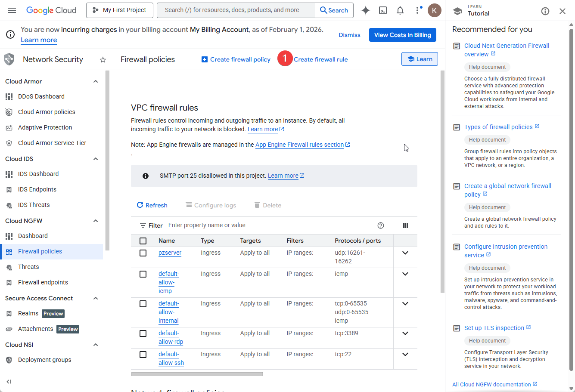The image size is (575, 392).
Task: Open Cloud Armor Service Tier
Action: (x=52, y=143)
